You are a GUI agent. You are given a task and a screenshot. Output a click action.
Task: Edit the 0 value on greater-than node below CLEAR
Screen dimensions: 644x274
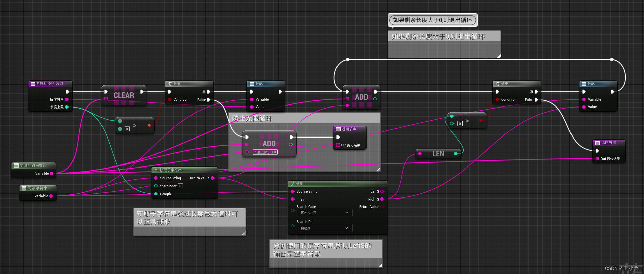[x=127, y=129]
